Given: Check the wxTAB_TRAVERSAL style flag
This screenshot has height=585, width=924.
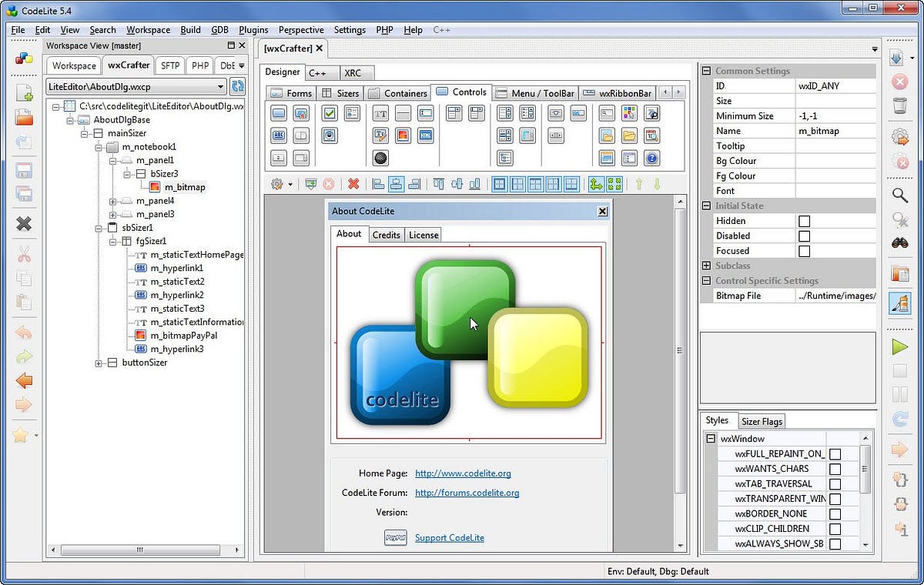Looking at the screenshot, I should [x=834, y=483].
